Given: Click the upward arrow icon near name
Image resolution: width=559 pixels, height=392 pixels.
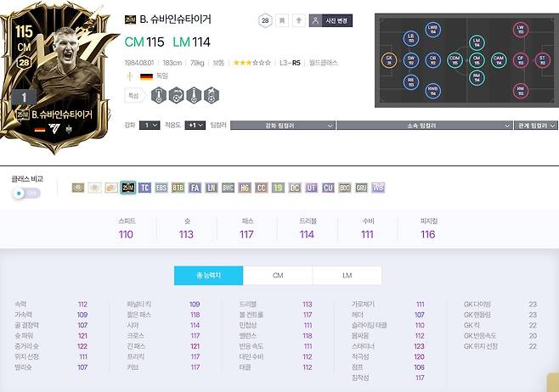Looking at the screenshot, I should 299,20.
